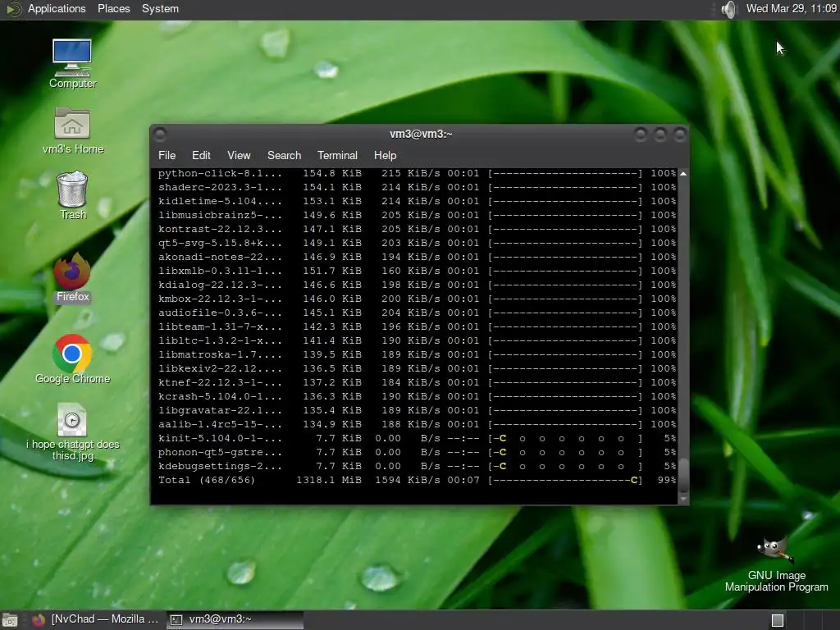
Task: Open the terminal Help menu
Action: (385, 155)
